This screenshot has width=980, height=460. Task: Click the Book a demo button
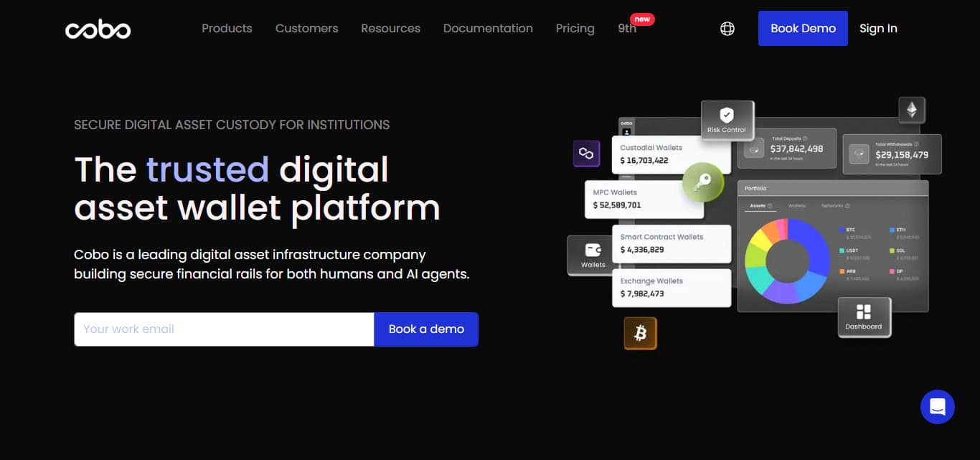point(426,329)
